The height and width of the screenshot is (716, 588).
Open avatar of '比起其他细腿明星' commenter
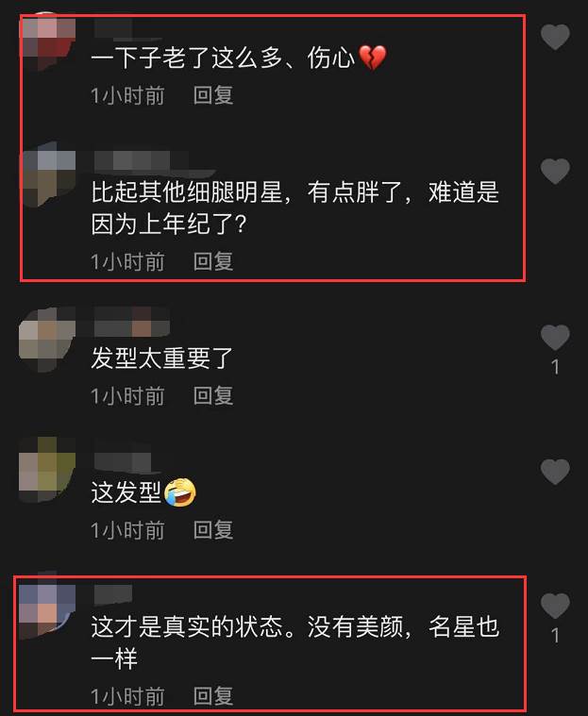tap(47, 174)
